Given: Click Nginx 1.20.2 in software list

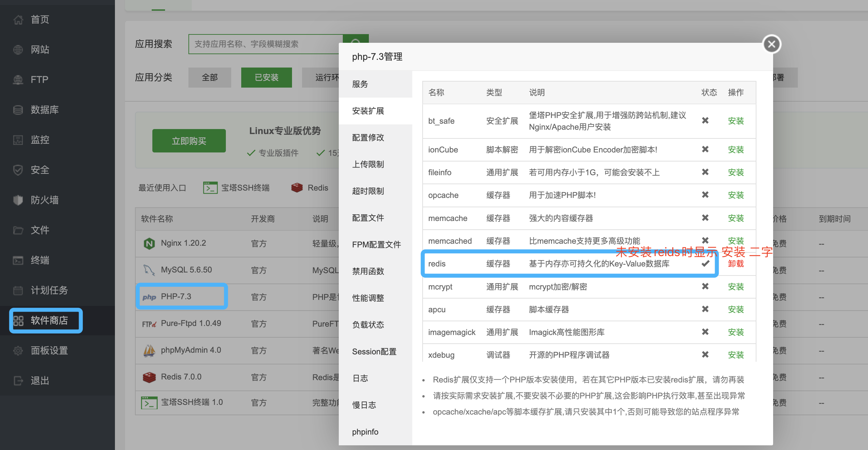Looking at the screenshot, I should [x=183, y=243].
